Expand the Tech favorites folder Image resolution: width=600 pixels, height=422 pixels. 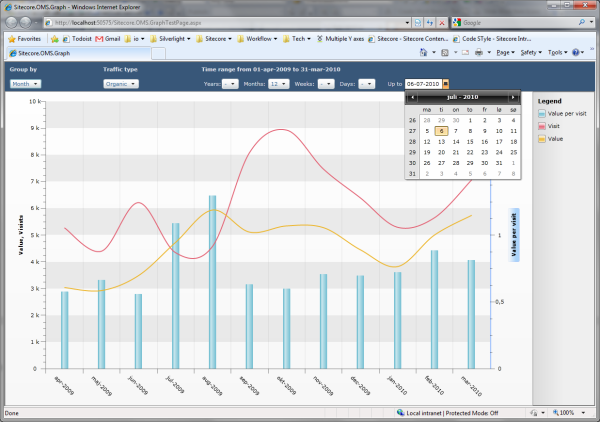297,39
